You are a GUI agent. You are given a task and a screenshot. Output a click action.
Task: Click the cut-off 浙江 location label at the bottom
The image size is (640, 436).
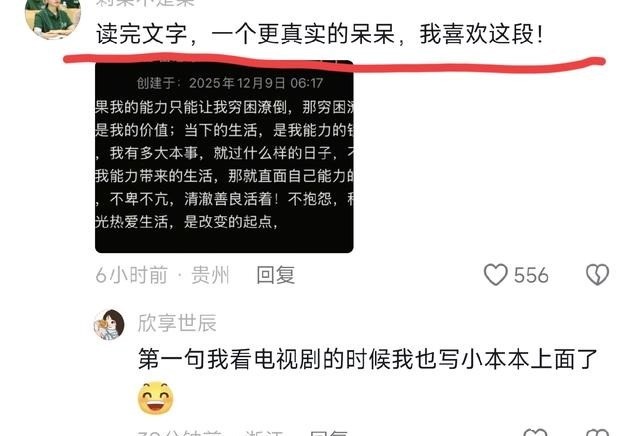coord(264,433)
